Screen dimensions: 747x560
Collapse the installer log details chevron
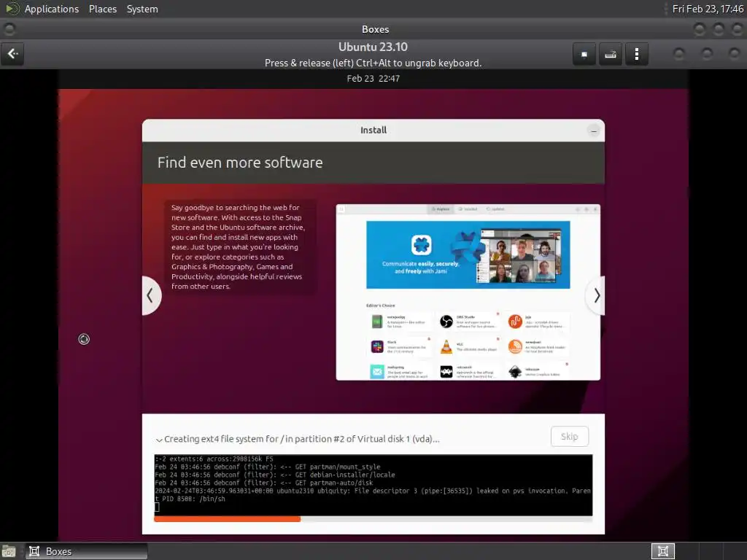[x=159, y=440]
